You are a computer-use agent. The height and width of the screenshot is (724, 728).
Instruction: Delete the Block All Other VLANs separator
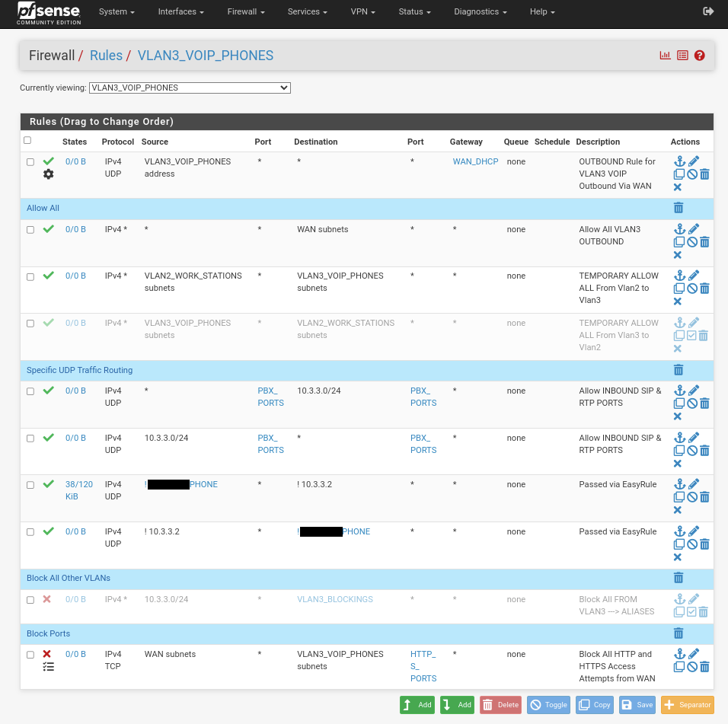679,578
